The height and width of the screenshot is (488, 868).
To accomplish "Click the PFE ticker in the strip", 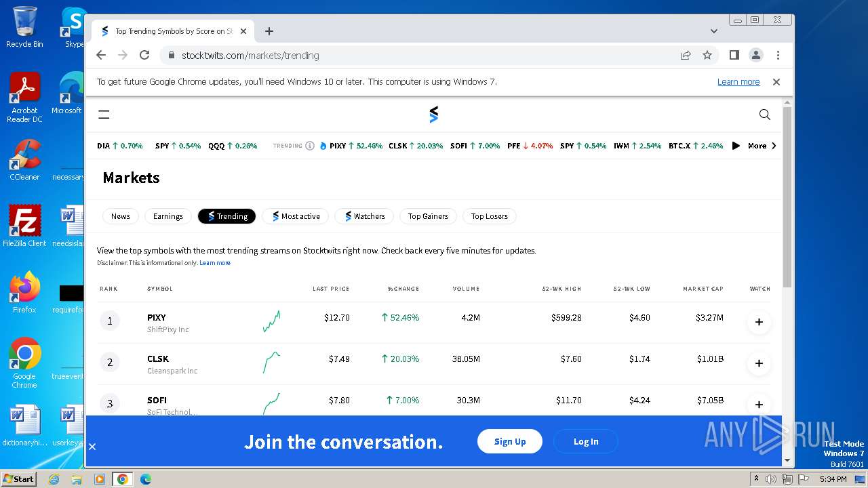I will tap(530, 146).
